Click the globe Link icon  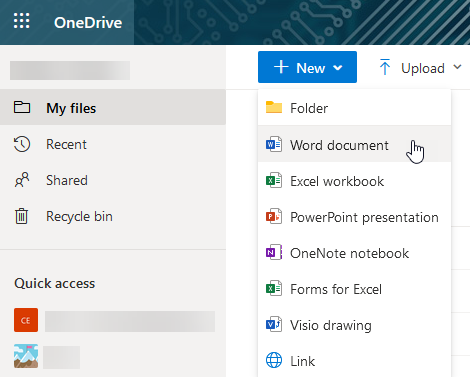pyautogui.click(x=274, y=360)
